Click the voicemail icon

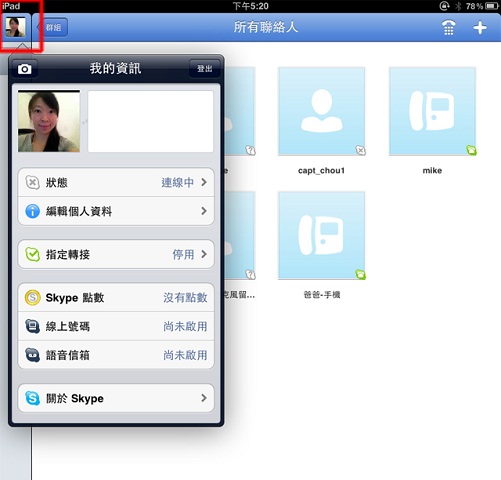pos(32,355)
